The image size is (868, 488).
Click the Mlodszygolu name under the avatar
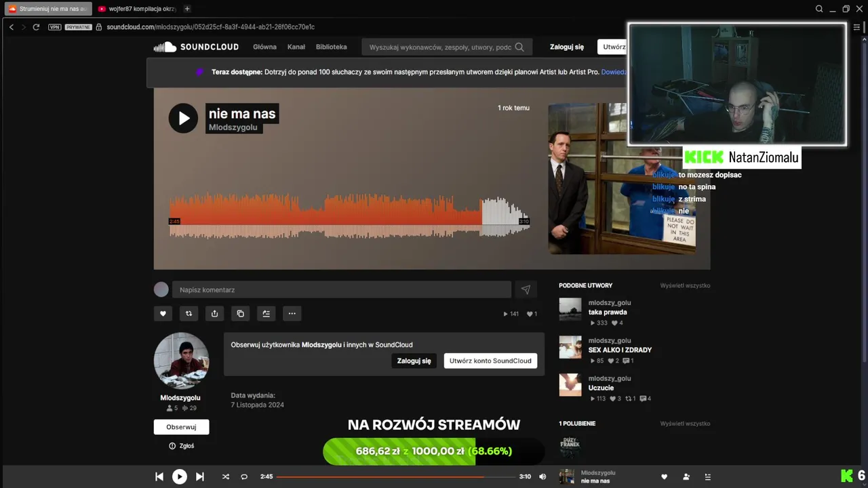pos(180,398)
